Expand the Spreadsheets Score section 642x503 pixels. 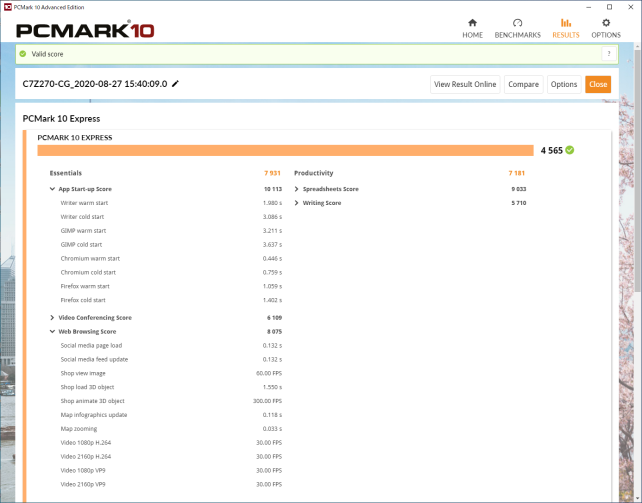tap(296, 189)
